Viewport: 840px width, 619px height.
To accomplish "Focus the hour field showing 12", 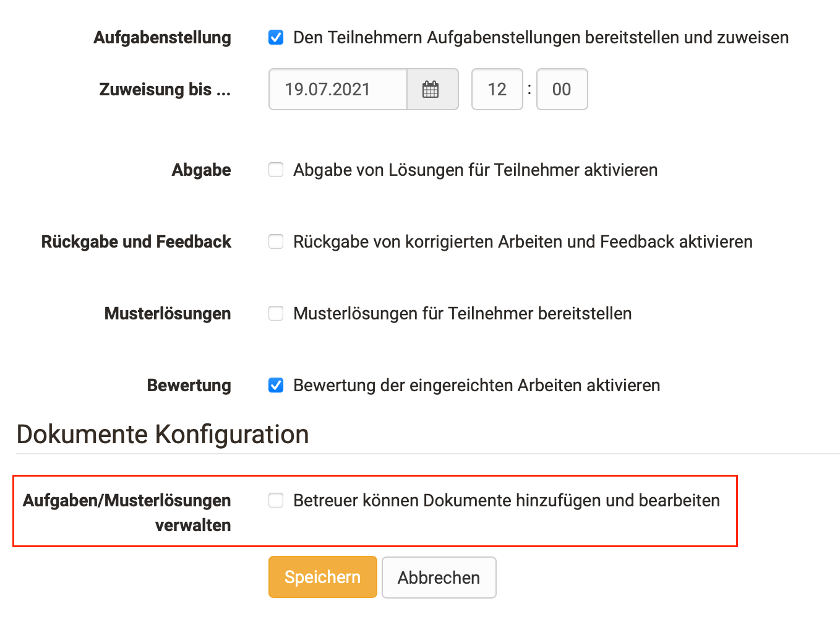I will [x=497, y=90].
